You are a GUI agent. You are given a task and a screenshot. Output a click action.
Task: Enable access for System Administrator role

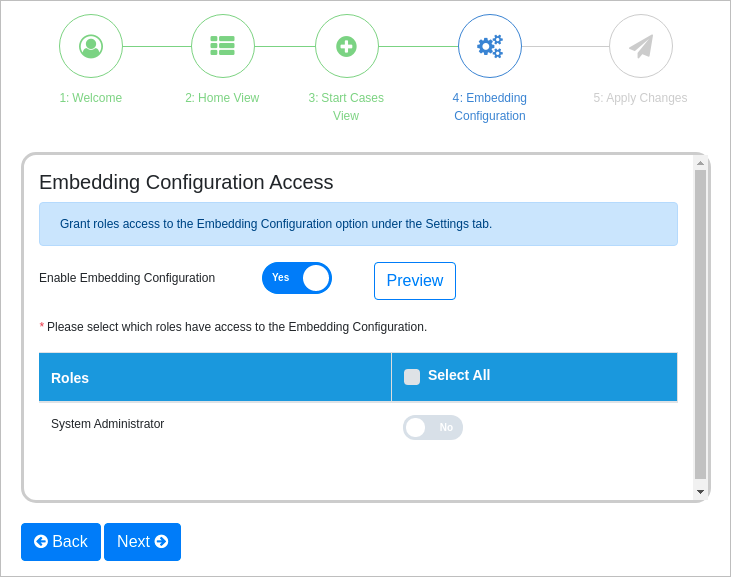coord(432,428)
